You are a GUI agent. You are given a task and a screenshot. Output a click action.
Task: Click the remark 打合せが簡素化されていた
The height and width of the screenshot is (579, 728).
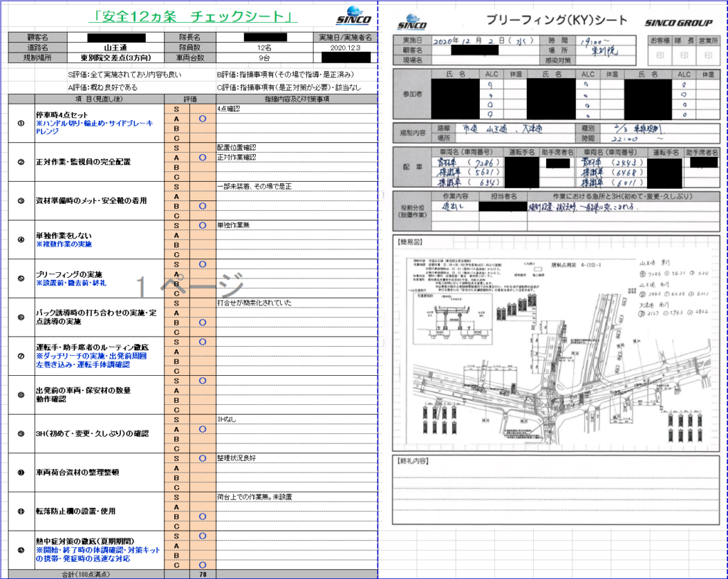coord(255,303)
